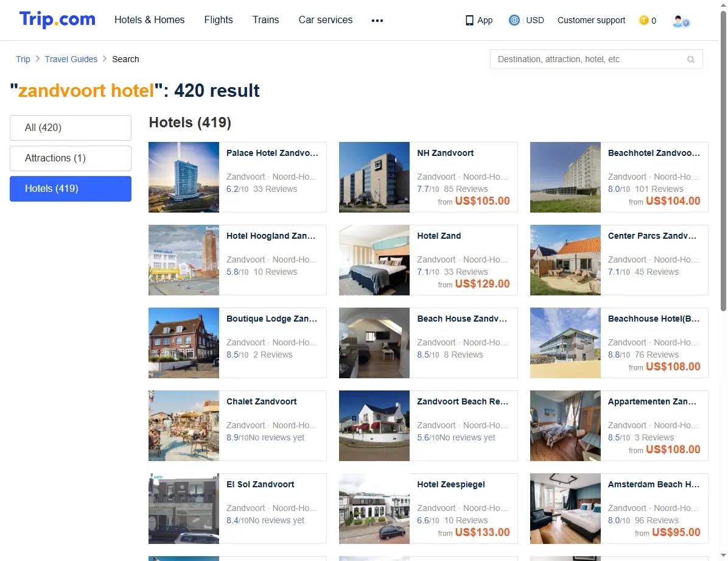
Task: Click Zandvoort Beach Resort title
Action: tap(463, 401)
